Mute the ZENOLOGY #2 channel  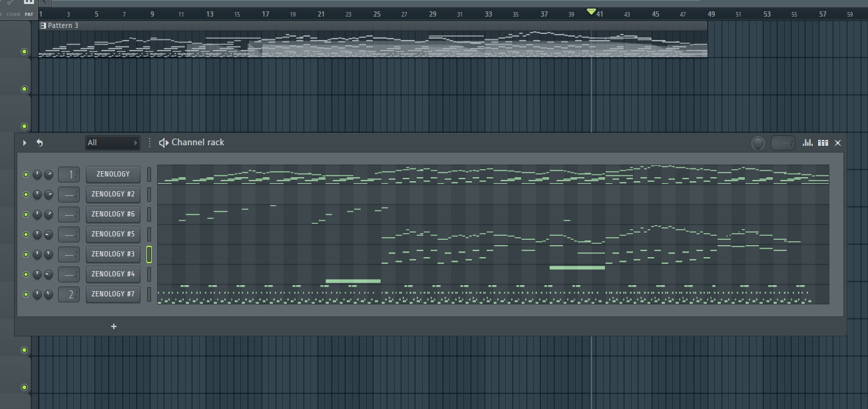[x=26, y=195]
